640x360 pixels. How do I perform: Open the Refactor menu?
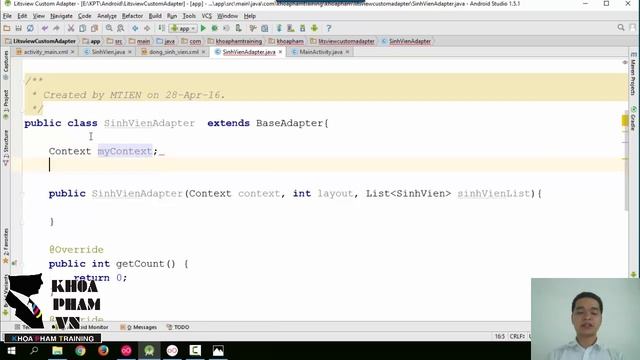coord(132,16)
